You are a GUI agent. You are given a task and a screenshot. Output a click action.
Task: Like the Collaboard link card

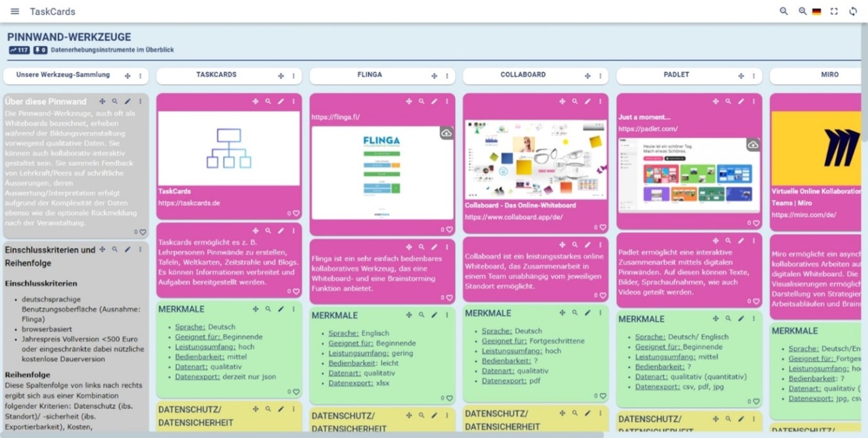[x=602, y=228]
